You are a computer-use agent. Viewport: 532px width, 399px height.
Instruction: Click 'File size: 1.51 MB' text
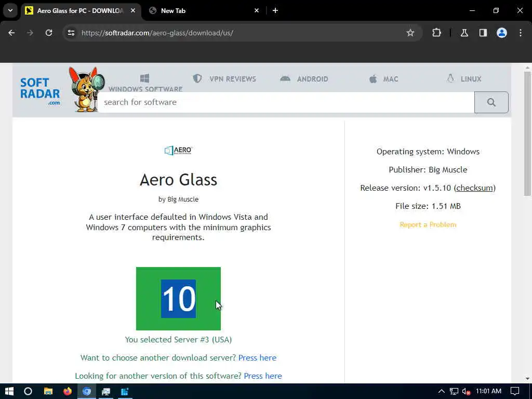428,206
